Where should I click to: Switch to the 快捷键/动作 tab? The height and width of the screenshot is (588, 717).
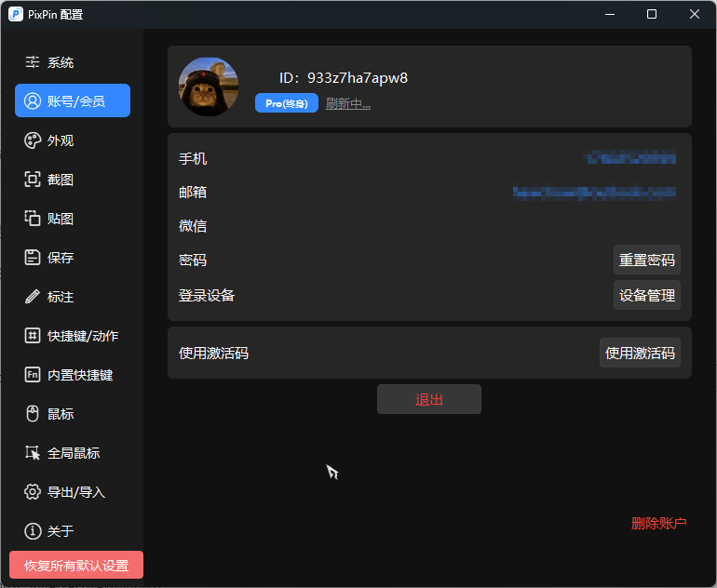coord(82,336)
